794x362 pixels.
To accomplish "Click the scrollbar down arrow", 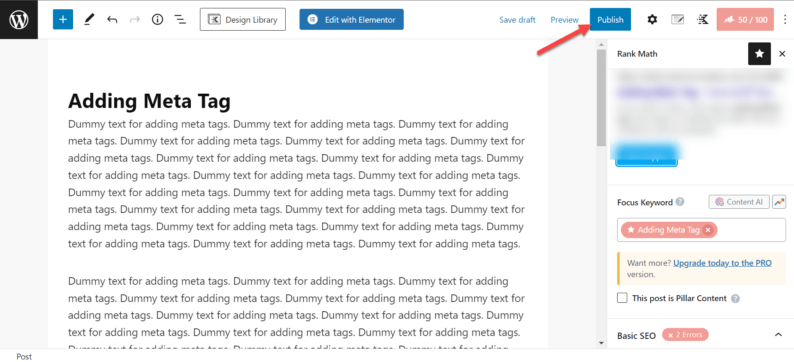I will 601,343.
